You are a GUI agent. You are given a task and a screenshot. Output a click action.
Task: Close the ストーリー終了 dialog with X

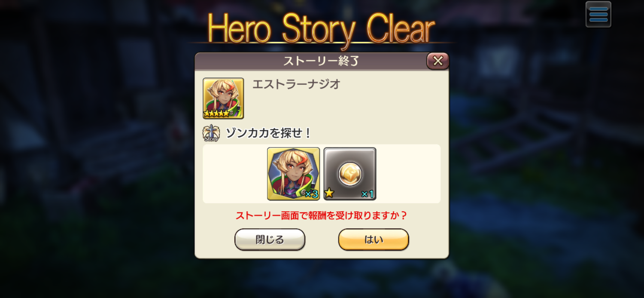(437, 61)
